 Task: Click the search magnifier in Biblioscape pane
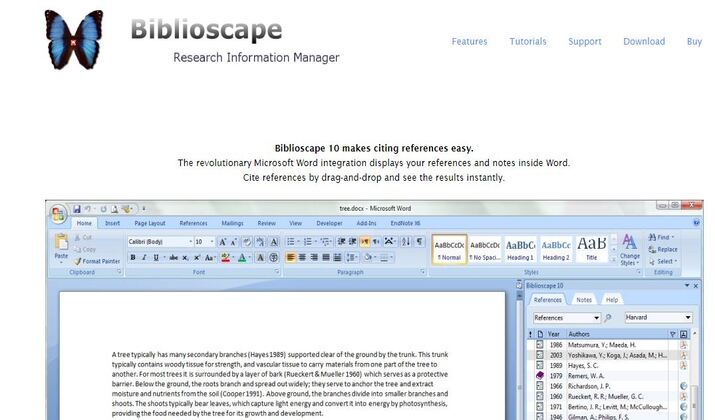pos(608,318)
